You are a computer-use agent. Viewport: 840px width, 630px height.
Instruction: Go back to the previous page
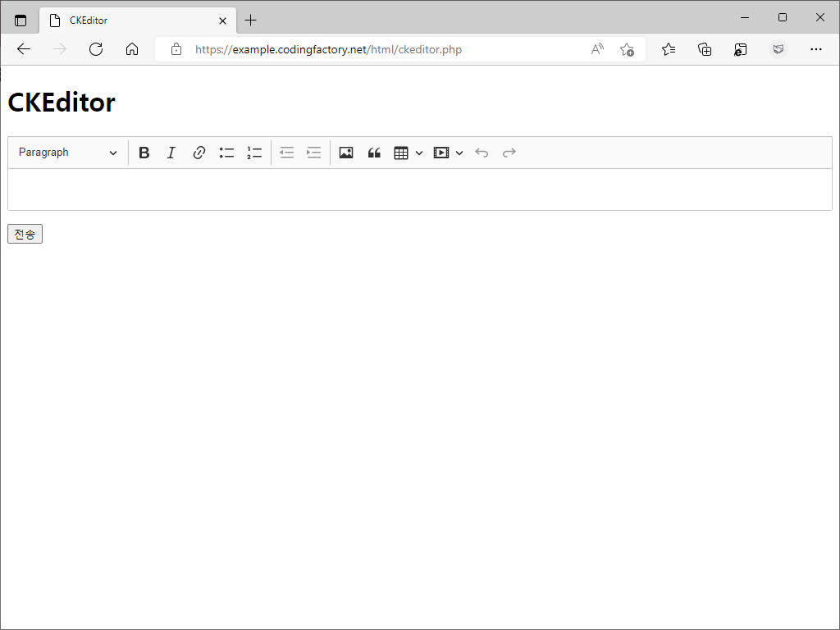point(24,49)
